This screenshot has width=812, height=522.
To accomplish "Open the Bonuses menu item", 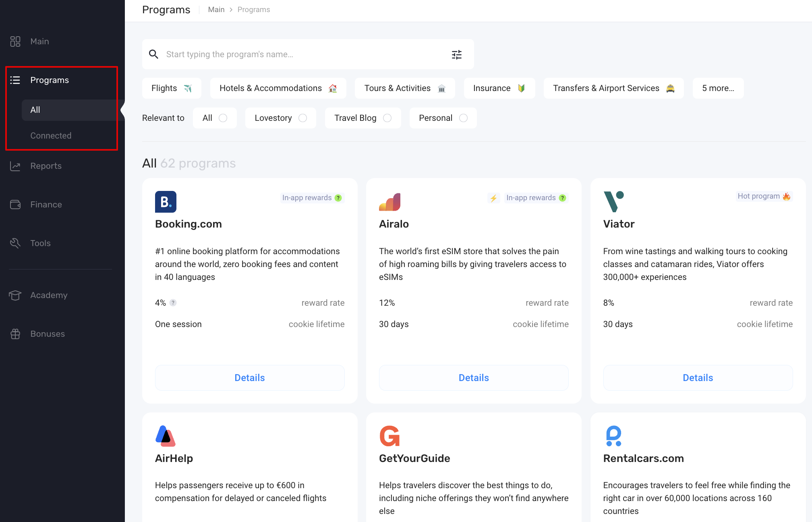I will 48,334.
